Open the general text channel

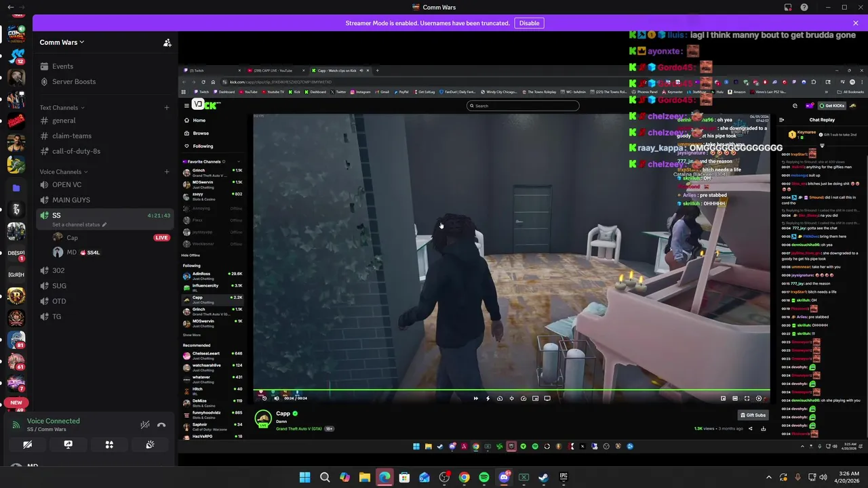[64, 121]
